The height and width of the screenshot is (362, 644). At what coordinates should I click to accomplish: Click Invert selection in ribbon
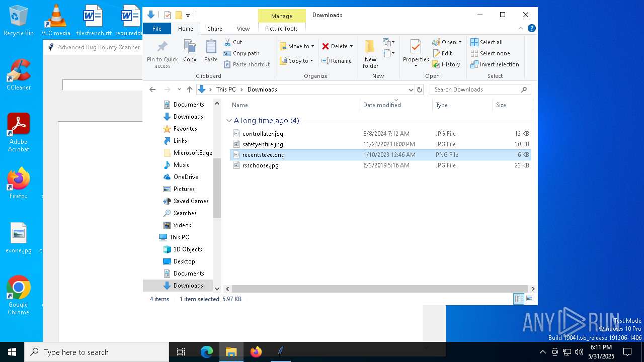coord(495,64)
